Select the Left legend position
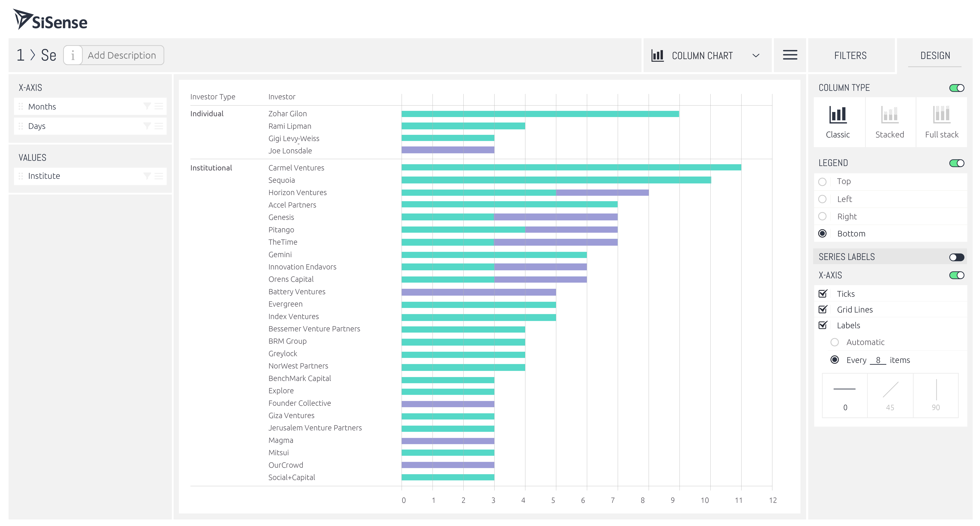 (x=822, y=199)
